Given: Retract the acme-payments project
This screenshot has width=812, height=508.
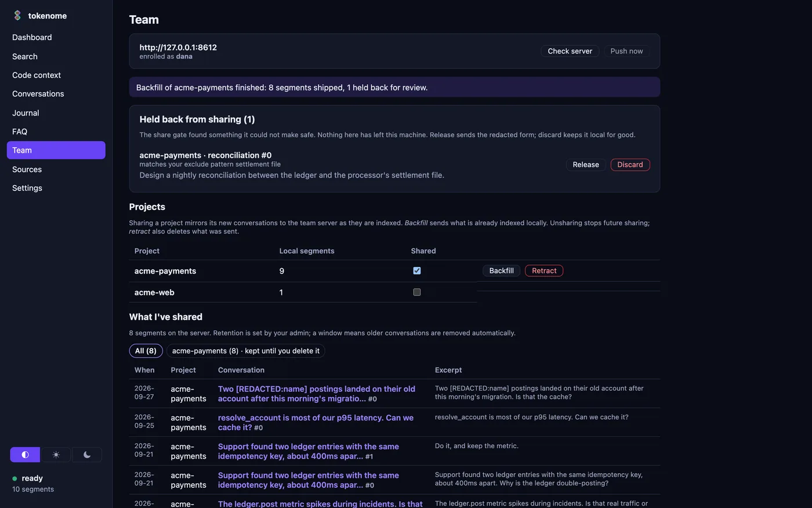Looking at the screenshot, I should pyautogui.click(x=544, y=271).
